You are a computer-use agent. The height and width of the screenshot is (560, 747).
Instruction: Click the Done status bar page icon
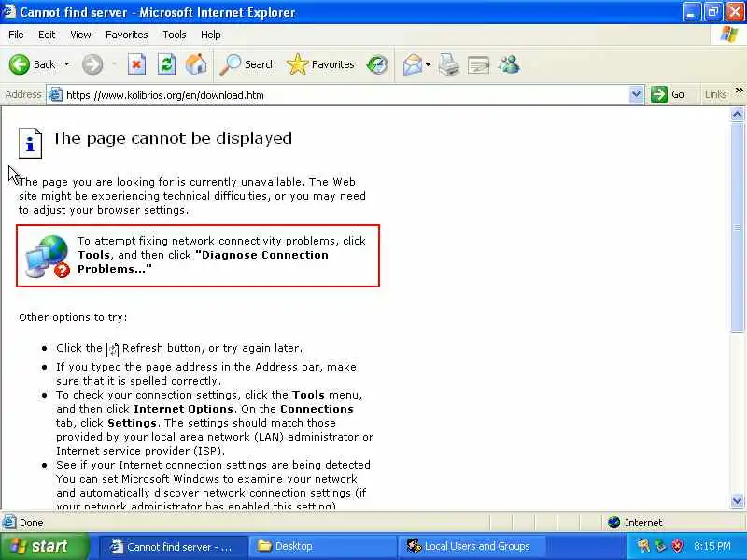click(x=8, y=523)
